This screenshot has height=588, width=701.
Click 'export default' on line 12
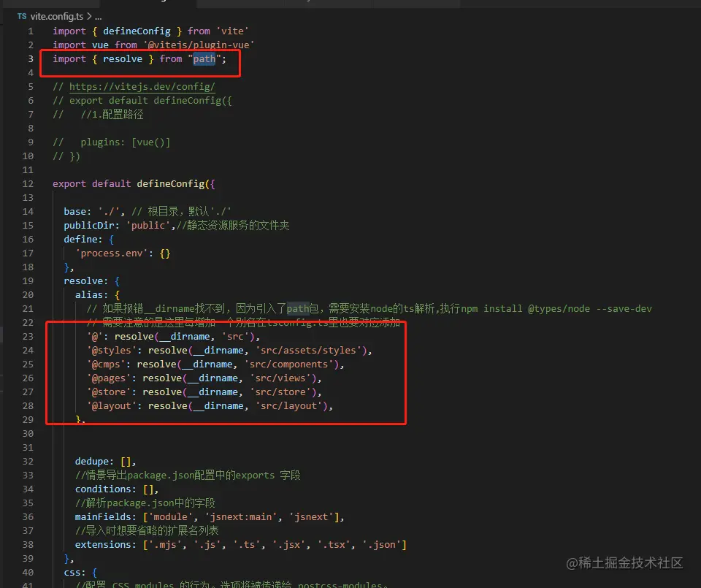[x=92, y=184]
